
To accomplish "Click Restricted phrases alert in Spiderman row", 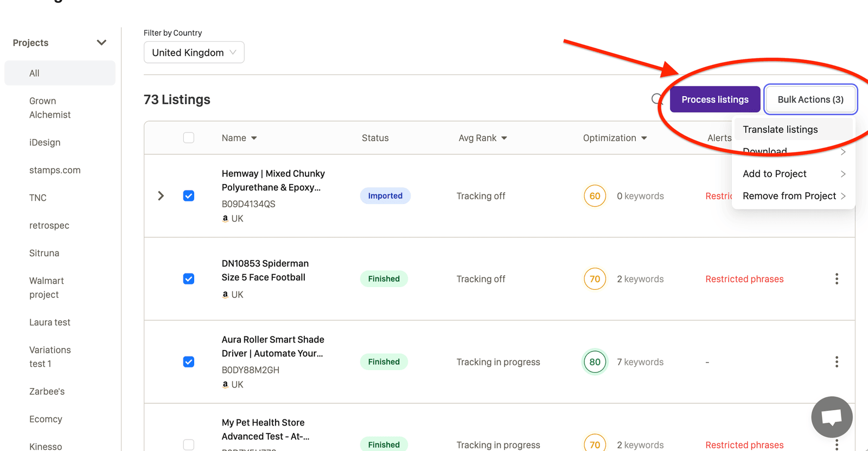I will [744, 279].
